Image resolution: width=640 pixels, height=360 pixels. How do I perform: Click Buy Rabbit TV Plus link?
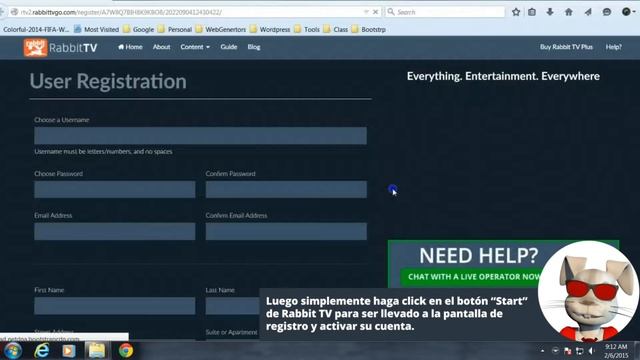(566, 47)
